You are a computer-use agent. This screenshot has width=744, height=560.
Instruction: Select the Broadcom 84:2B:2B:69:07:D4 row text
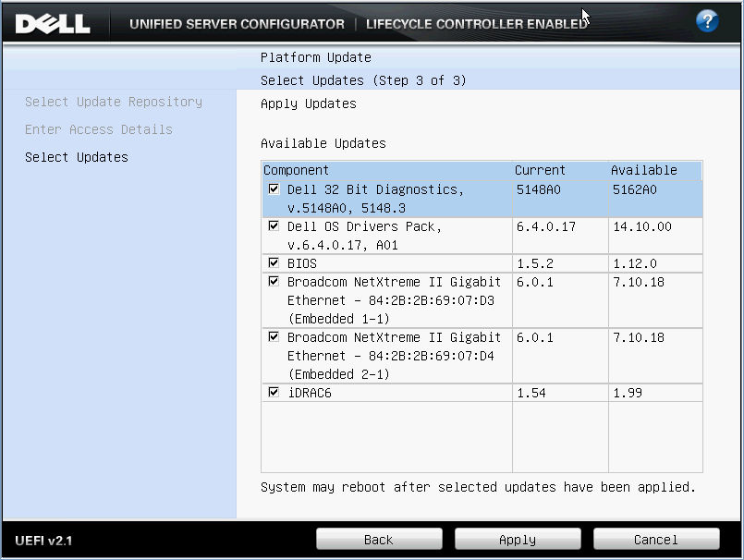[x=394, y=356]
